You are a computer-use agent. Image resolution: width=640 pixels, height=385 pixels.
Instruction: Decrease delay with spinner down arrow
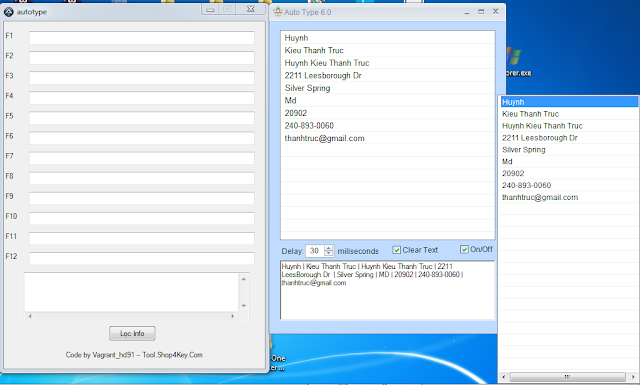tap(329, 253)
